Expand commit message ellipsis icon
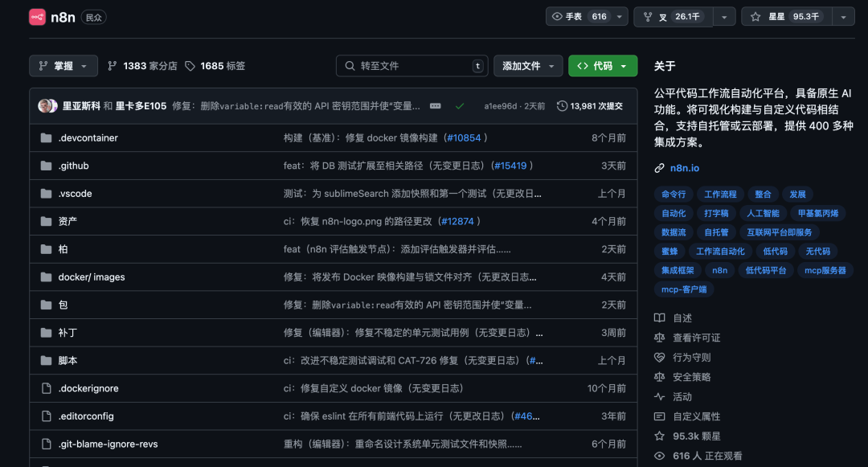Screen dimensions: 868x467 coord(436,105)
